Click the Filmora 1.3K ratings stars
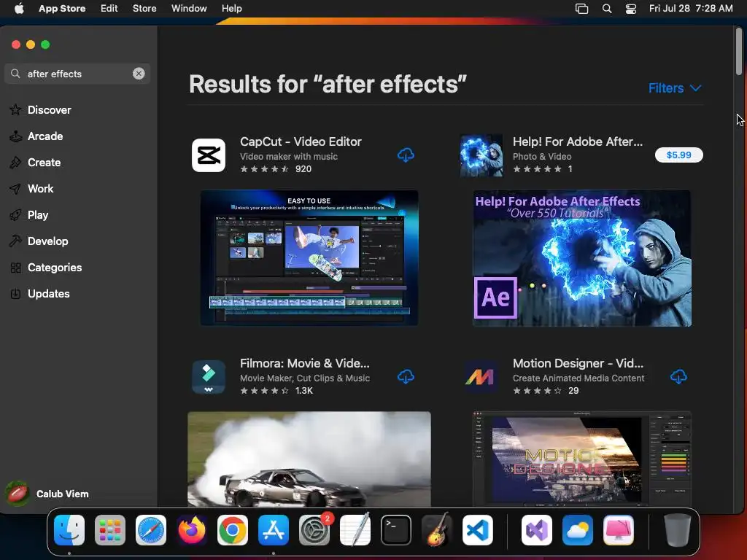 pos(264,391)
